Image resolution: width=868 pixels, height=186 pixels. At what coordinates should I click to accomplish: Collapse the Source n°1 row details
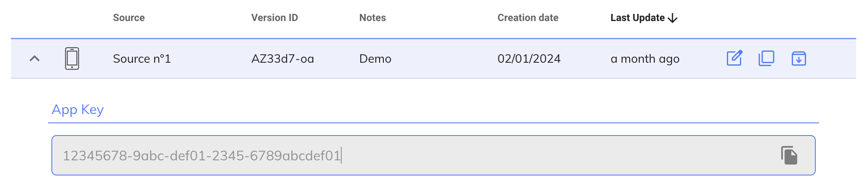tap(35, 58)
